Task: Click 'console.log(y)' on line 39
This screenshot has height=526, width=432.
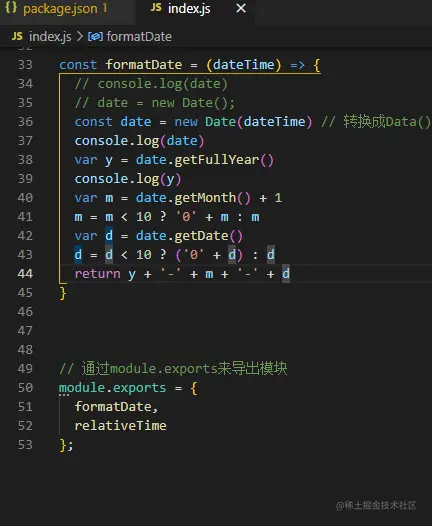Action: coord(128,179)
